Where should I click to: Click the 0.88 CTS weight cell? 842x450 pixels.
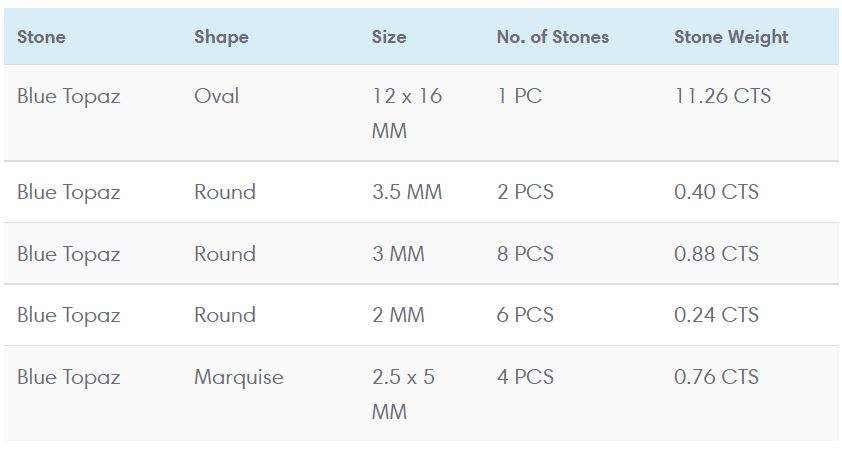coord(716,254)
